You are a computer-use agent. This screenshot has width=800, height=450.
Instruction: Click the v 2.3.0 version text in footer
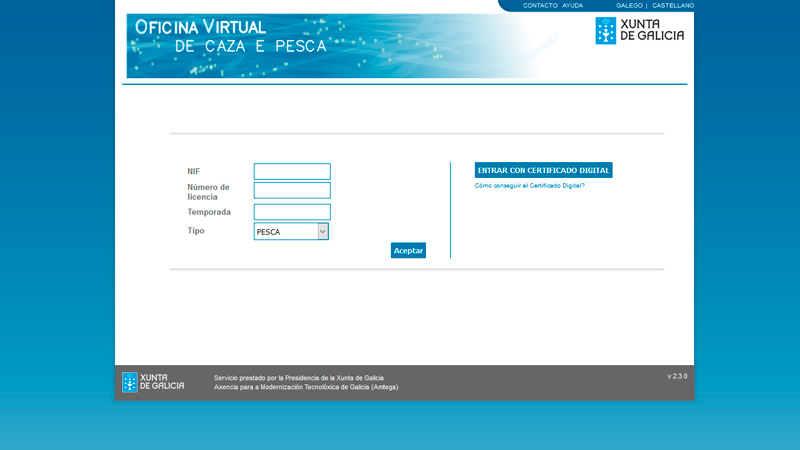(677, 376)
